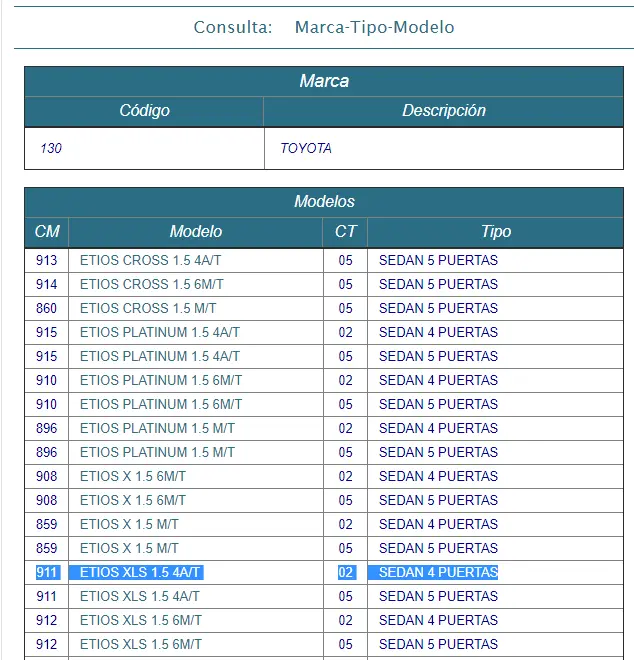The width and height of the screenshot is (634, 660).
Task: Click the highlighted CT value "02"
Action: coord(347,572)
